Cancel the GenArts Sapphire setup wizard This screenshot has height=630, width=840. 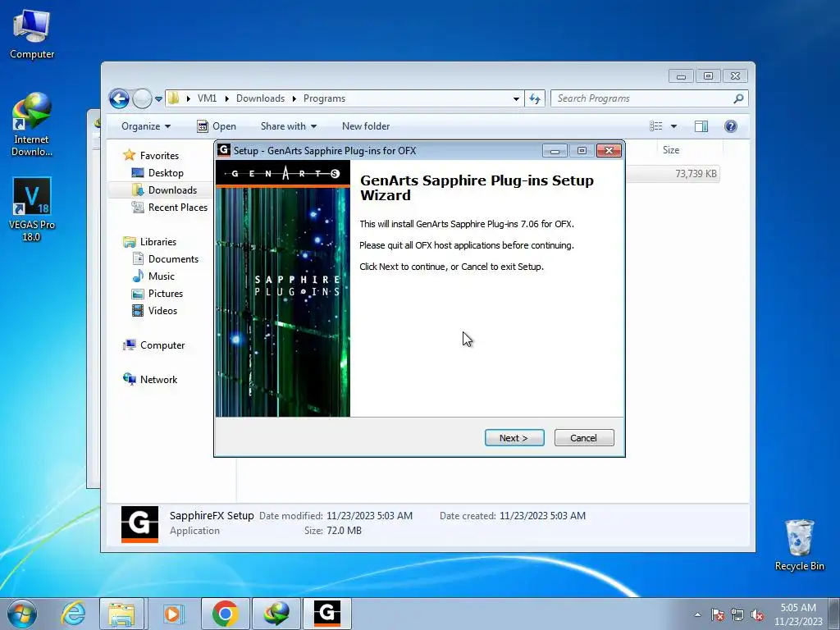[x=584, y=438]
